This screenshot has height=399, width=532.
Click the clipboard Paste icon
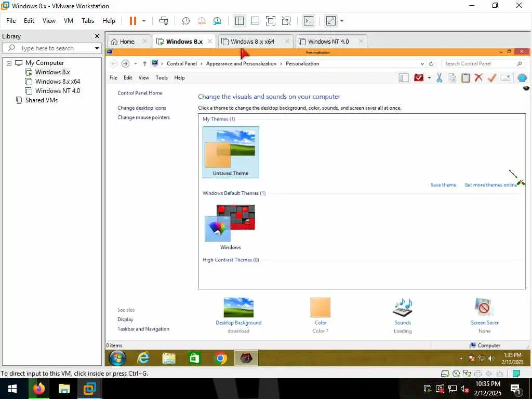pyautogui.click(x=465, y=78)
